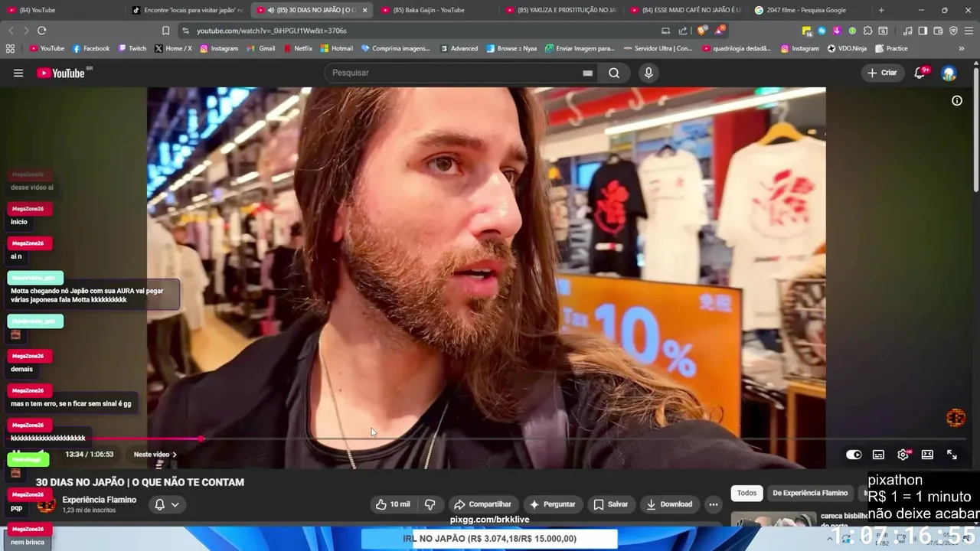Image resolution: width=980 pixels, height=551 pixels.
Task: Toggle subtitles in the video player
Action: pos(878,455)
